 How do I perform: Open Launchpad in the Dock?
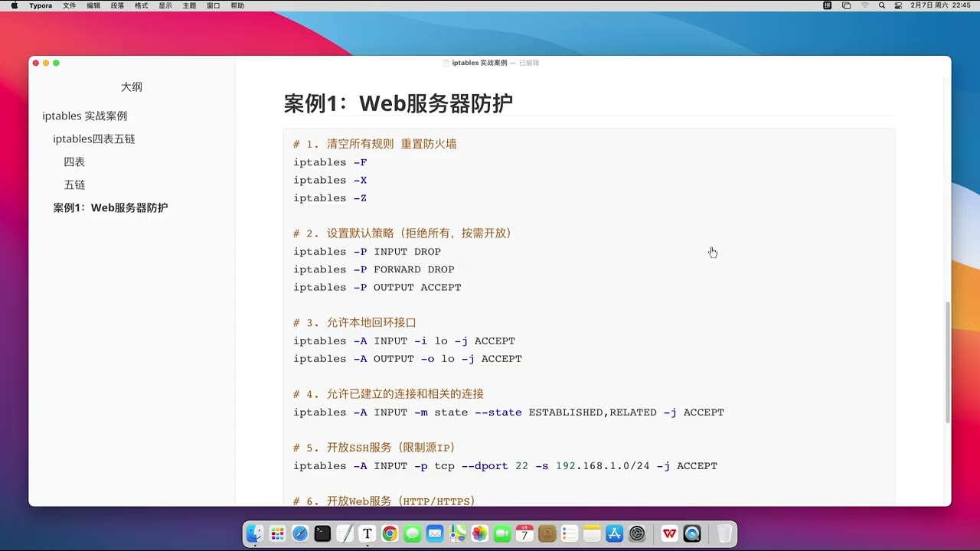pyautogui.click(x=277, y=533)
